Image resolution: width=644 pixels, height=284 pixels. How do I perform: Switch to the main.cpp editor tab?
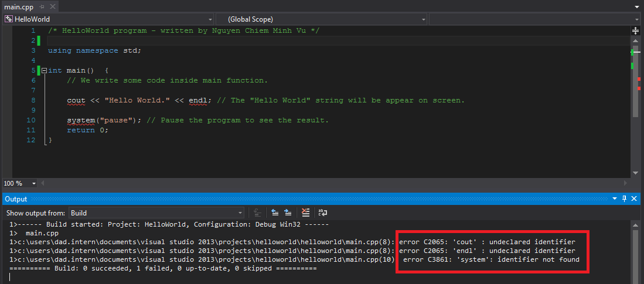[18, 7]
